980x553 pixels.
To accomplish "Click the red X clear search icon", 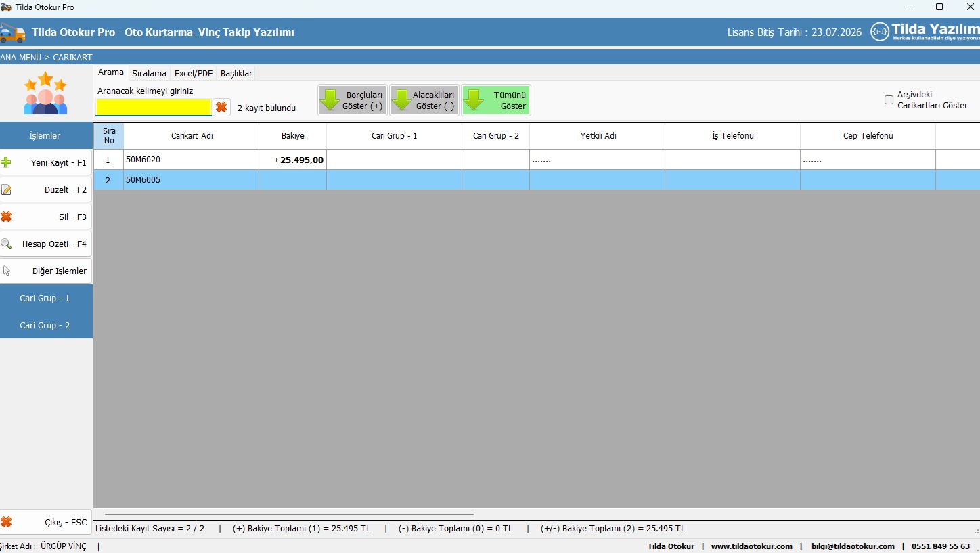I will (x=221, y=108).
